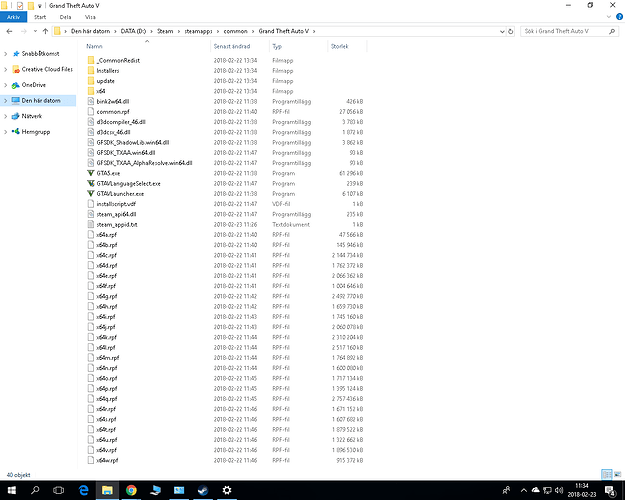Screen dimensions: 625x500
Task: Navigate to steamapps in the breadcrumb
Action: pos(198,31)
